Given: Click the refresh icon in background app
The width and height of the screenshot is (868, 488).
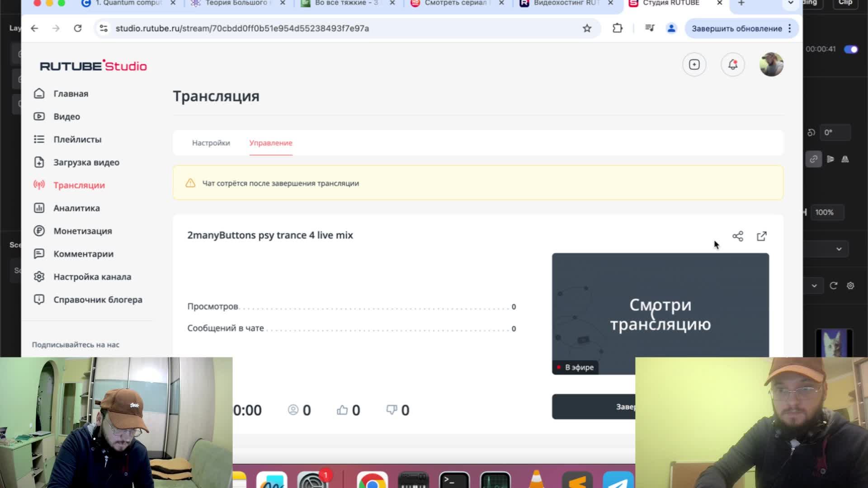Looking at the screenshot, I should tap(834, 286).
